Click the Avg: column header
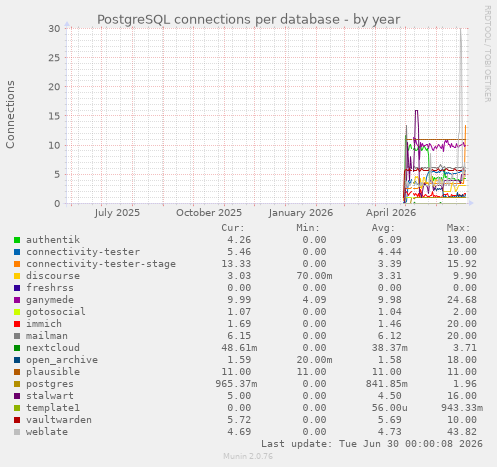The width and height of the screenshot is (497, 467). tap(383, 228)
